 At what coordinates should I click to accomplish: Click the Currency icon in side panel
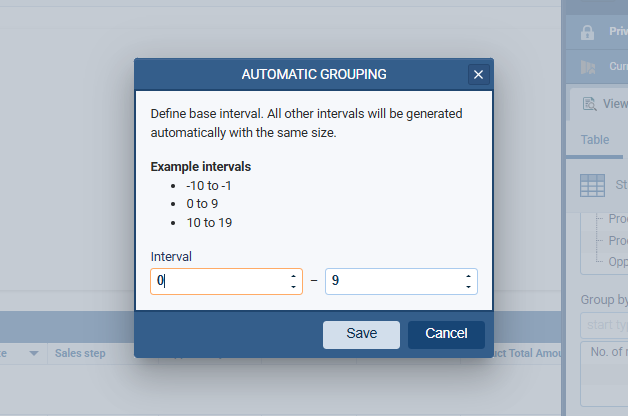point(588,67)
